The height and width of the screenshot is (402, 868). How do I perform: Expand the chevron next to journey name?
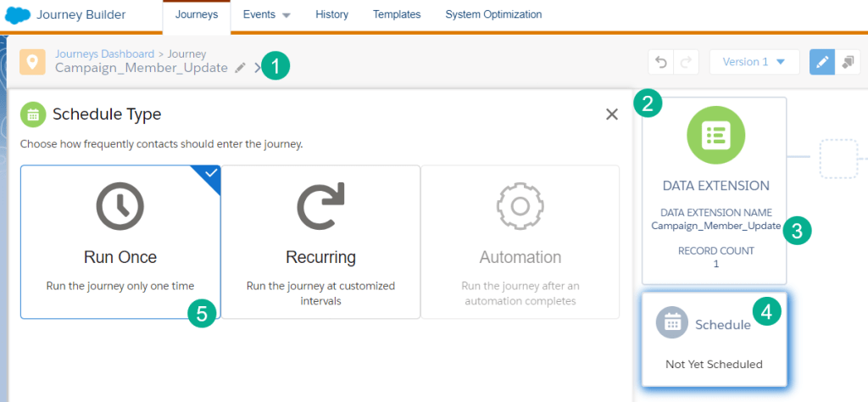[x=257, y=68]
